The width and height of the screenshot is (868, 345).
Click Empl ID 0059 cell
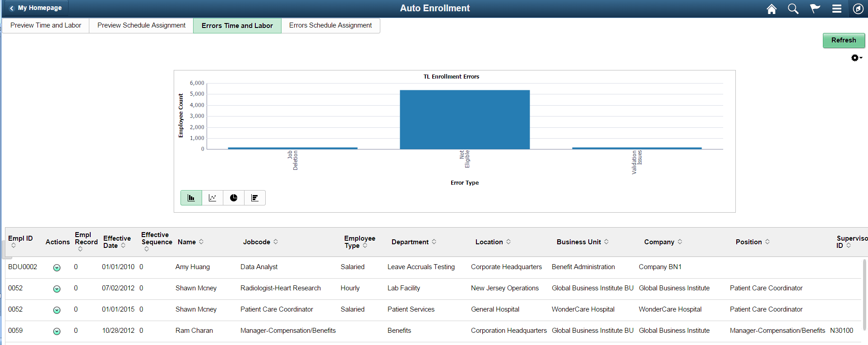(x=15, y=331)
